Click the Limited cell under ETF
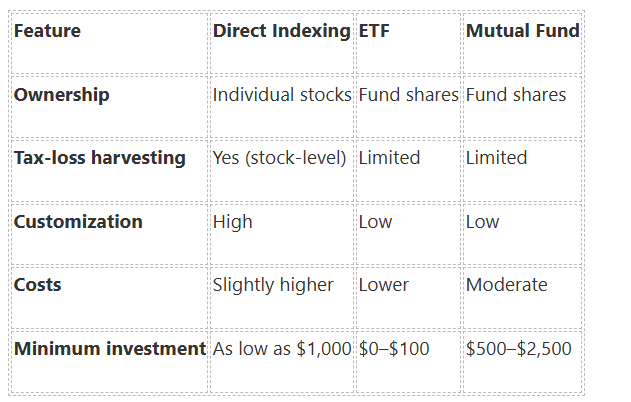 point(389,158)
